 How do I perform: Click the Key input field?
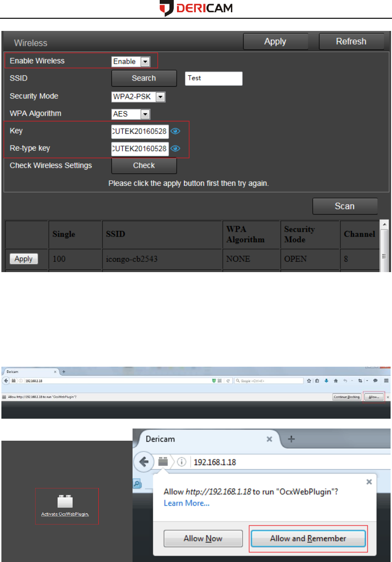point(140,132)
